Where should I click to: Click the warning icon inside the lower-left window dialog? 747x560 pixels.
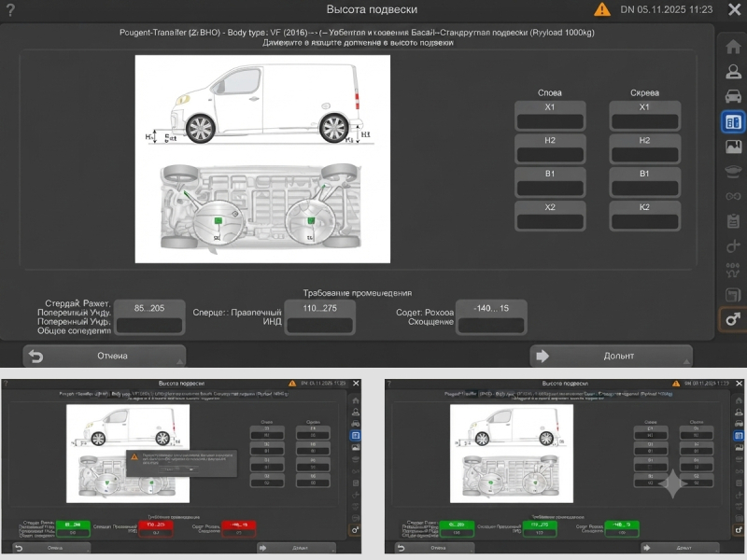pos(134,456)
